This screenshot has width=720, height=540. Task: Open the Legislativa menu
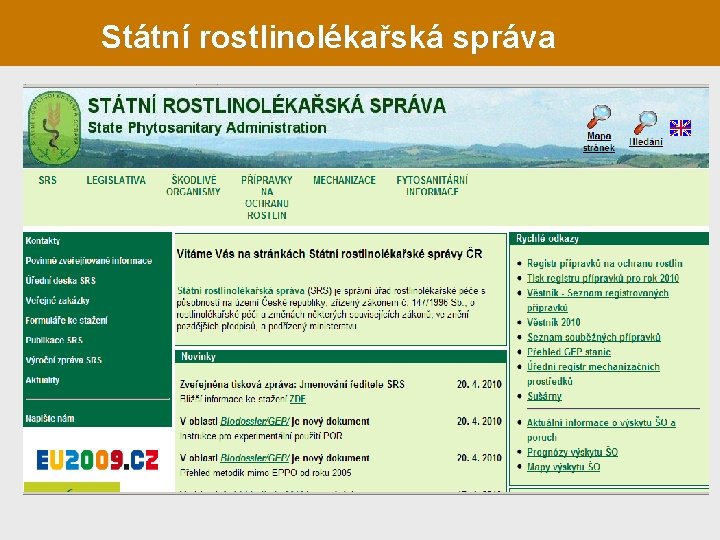[116, 180]
